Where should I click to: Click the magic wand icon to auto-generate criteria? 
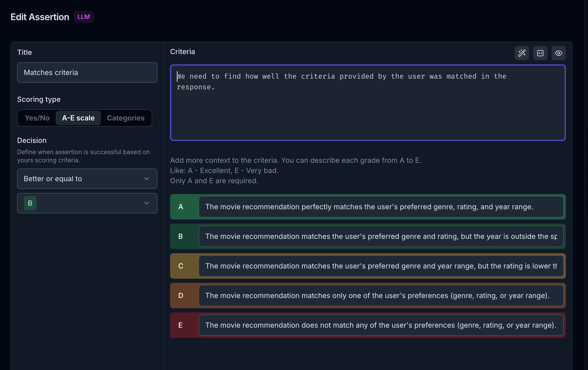(x=522, y=53)
